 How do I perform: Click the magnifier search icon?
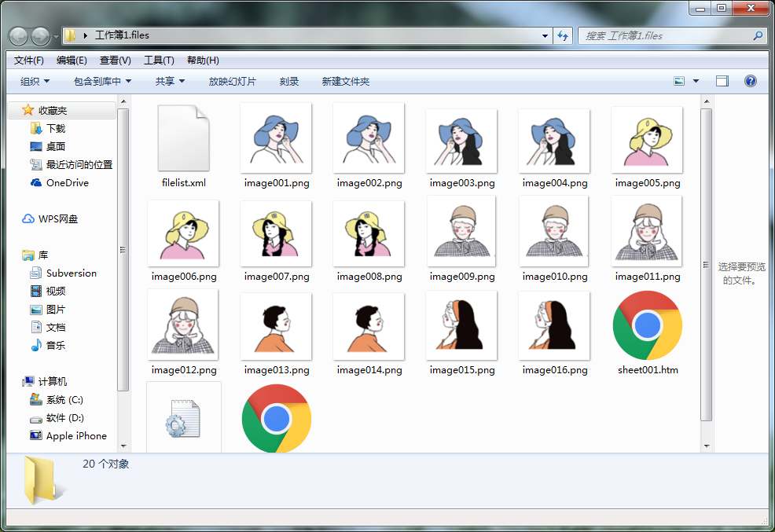coord(758,35)
